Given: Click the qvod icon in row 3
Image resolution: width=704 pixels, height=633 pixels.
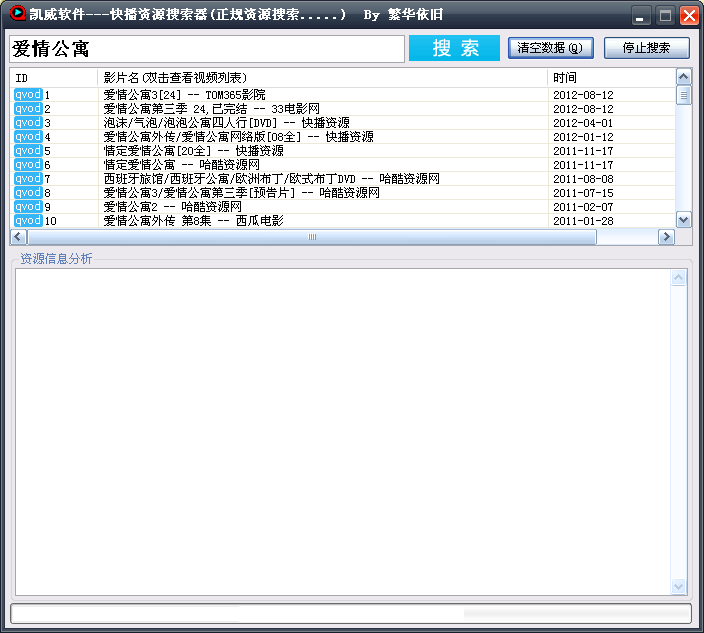Looking at the screenshot, I should point(27,123).
